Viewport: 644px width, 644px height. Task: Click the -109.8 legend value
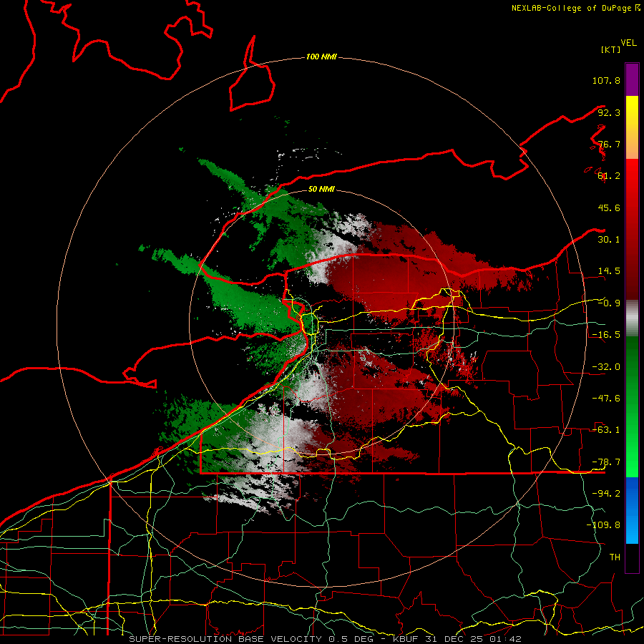(603, 525)
